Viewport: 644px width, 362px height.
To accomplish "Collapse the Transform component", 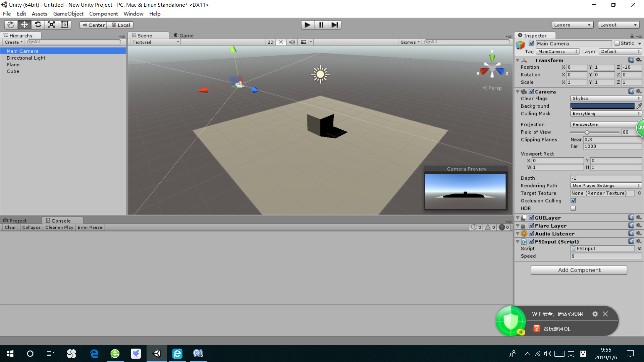I will tap(518, 60).
